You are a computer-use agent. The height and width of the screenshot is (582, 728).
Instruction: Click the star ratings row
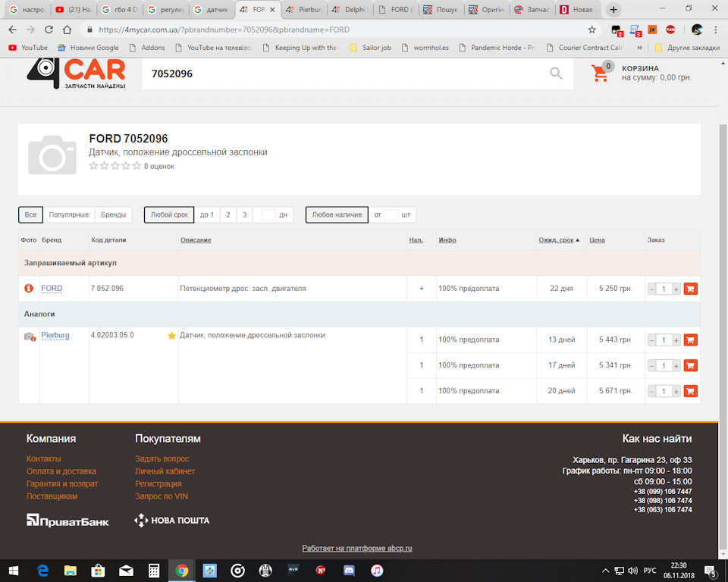pos(115,166)
